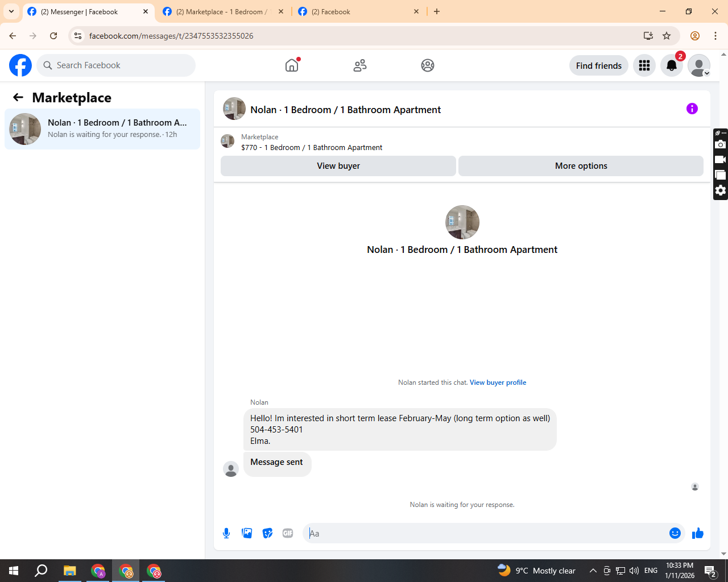Open the Chrome profile icon

[x=695, y=36]
